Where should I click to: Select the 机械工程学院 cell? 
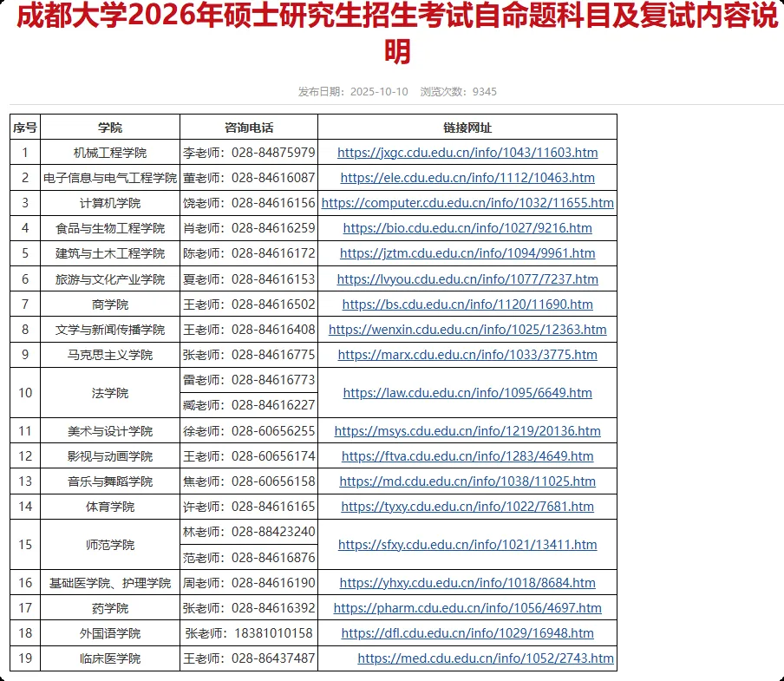[110, 153]
